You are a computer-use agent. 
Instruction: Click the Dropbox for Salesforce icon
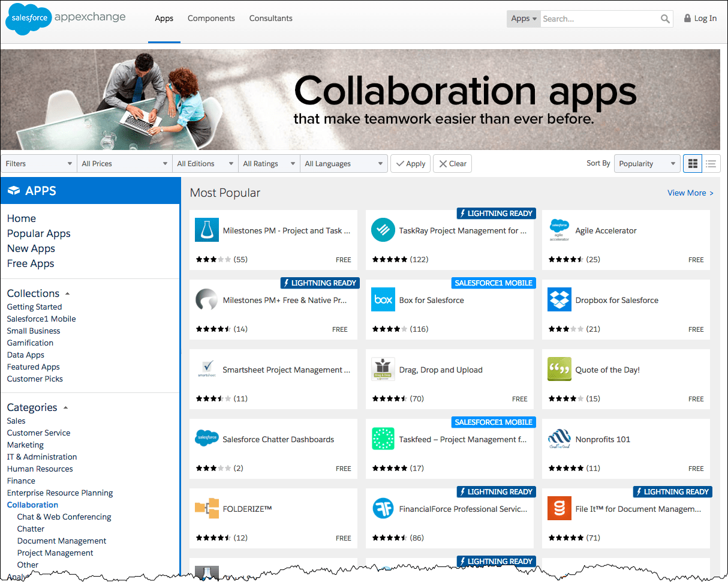click(x=559, y=300)
